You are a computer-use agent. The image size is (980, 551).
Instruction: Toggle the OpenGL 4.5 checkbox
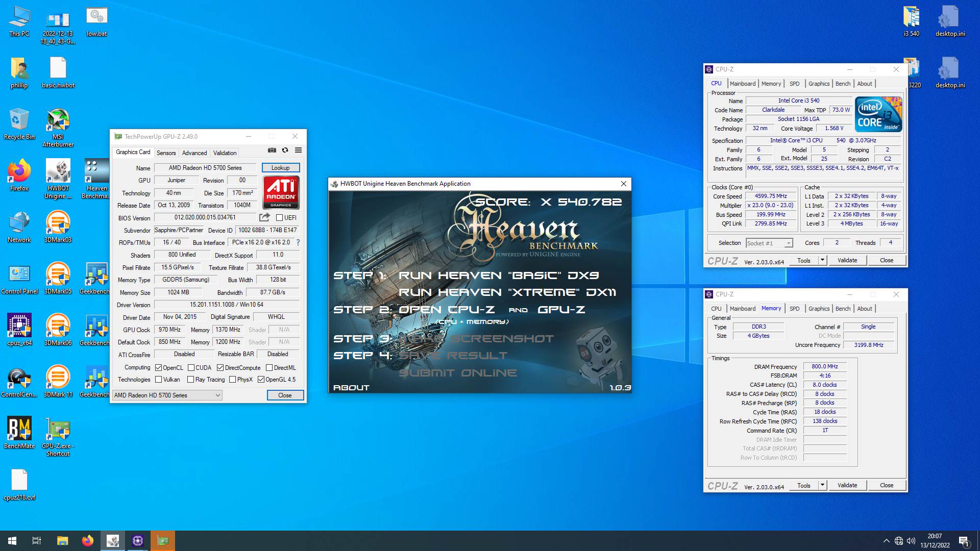click(x=261, y=380)
